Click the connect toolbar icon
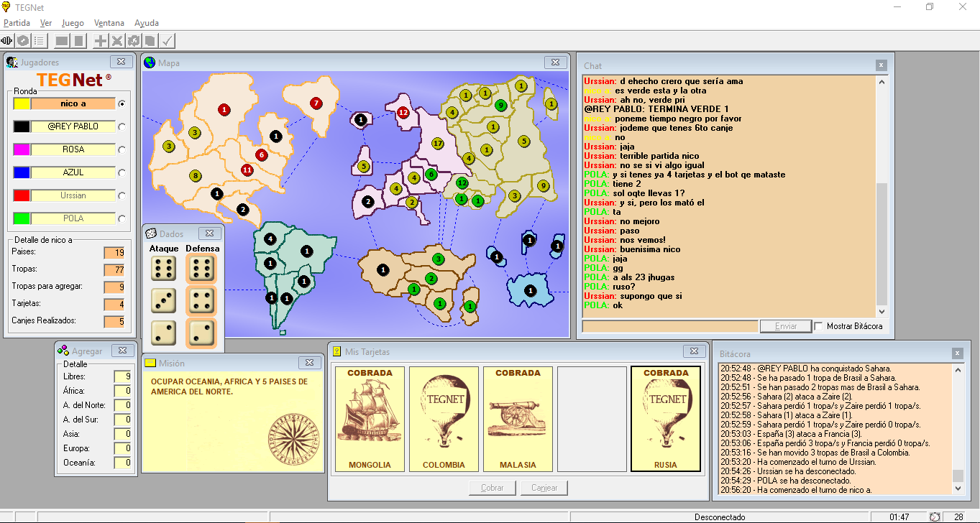 7,41
